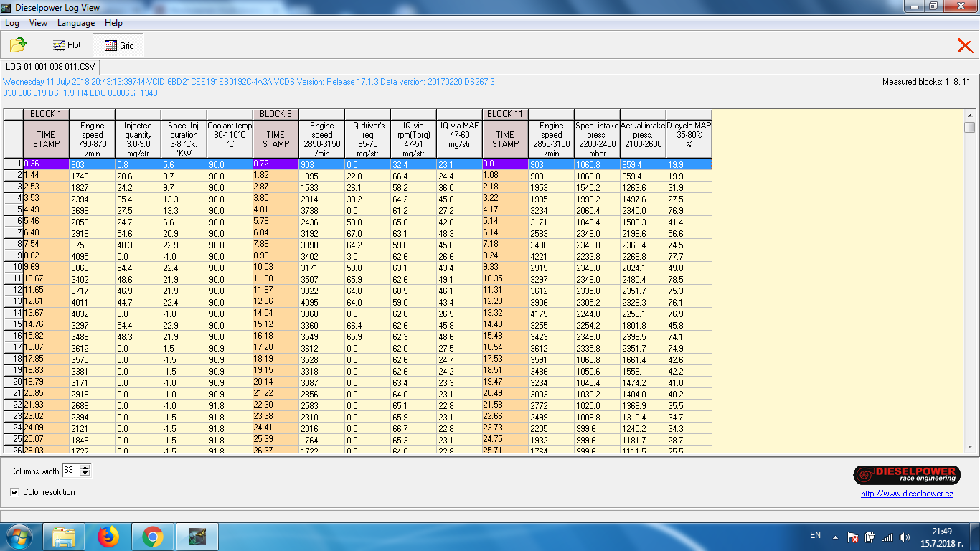The height and width of the screenshot is (551, 980).
Task: Click the red X close log icon
Action: (x=965, y=46)
